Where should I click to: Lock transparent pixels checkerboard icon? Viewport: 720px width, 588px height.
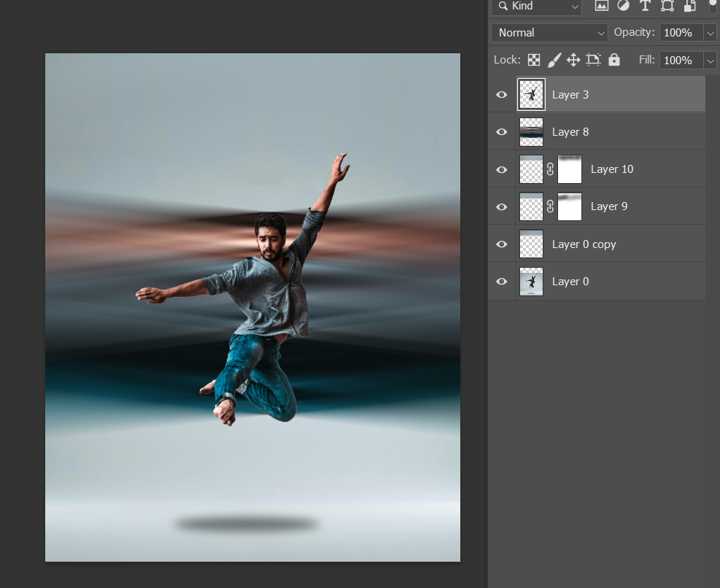(535, 60)
